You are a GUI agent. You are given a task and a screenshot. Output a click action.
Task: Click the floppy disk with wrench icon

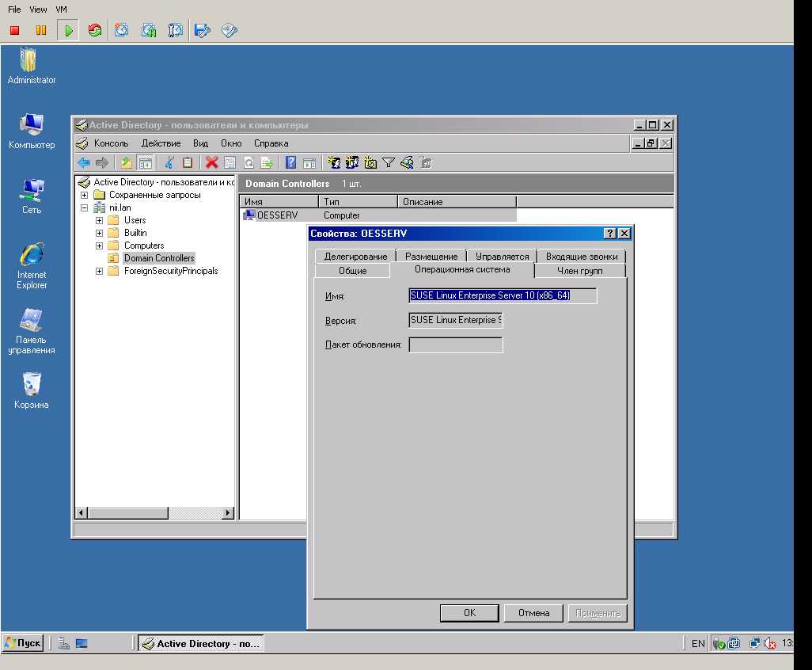click(x=203, y=31)
